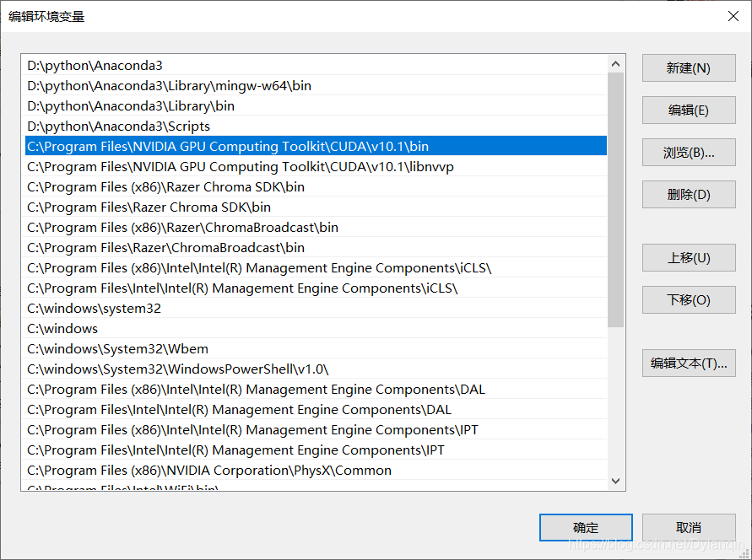Select the C:\windows\system32 entry
752x560 pixels.
(x=94, y=309)
